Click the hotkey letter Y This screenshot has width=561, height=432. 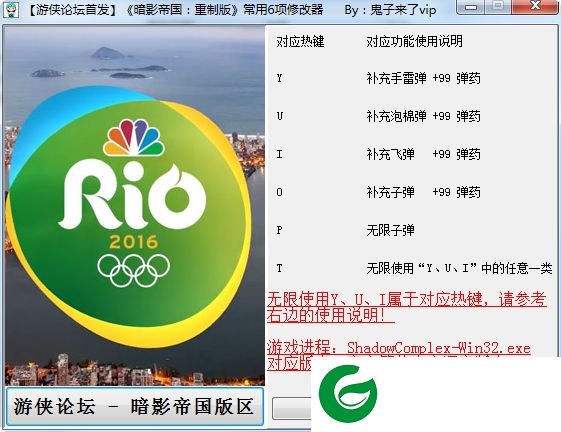coord(279,78)
